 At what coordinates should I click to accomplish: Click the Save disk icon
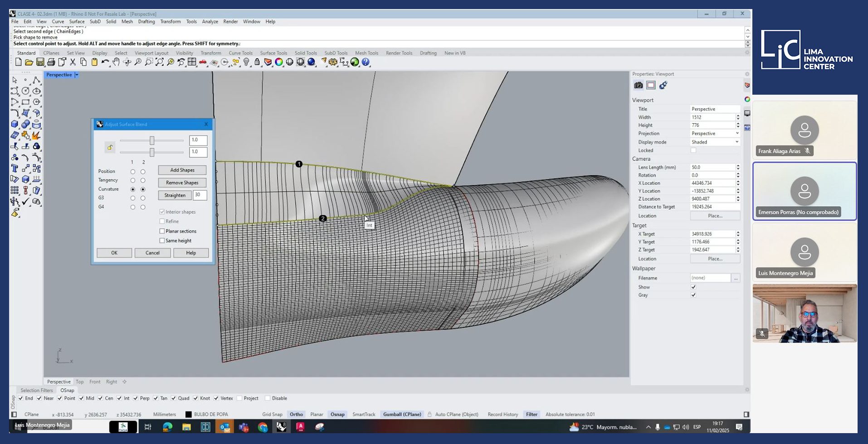point(40,62)
